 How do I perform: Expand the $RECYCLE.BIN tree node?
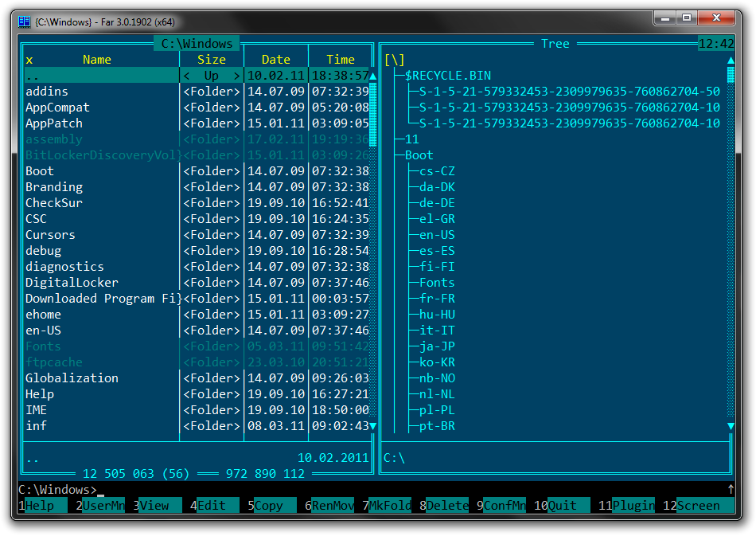click(447, 76)
